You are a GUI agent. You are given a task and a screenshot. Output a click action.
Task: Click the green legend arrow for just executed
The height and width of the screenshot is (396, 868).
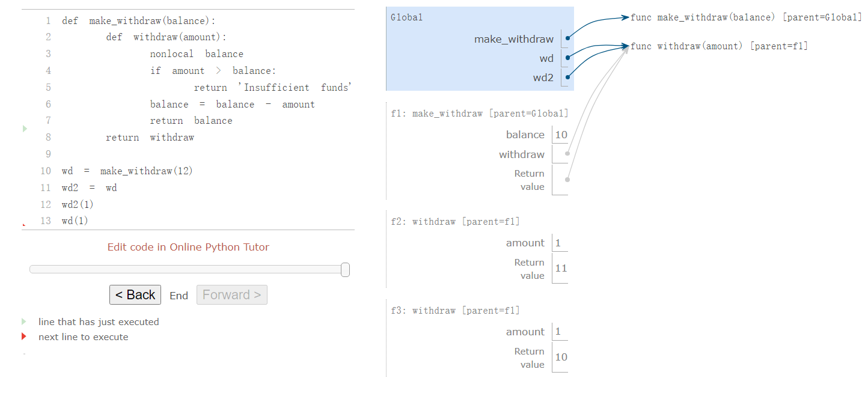[x=24, y=321]
